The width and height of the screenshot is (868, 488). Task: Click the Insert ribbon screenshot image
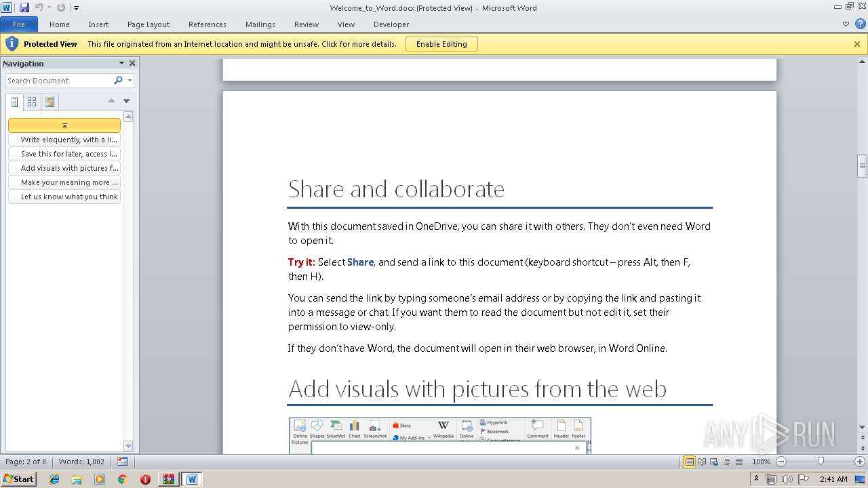coord(439,435)
